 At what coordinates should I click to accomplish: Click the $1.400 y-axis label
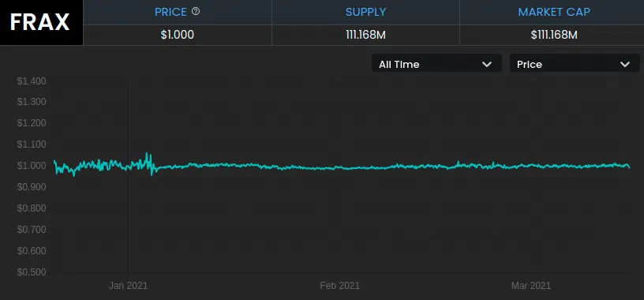(32, 81)
